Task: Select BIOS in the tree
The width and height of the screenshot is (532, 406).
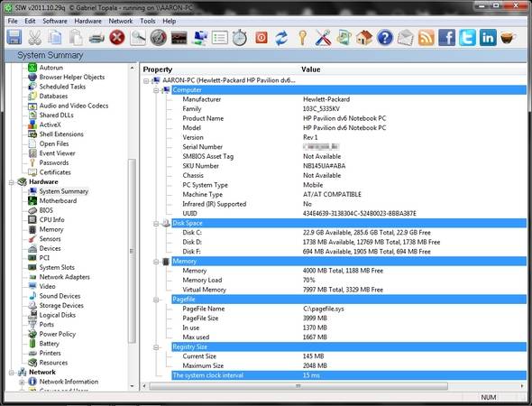Action: (x=46, y=210)
